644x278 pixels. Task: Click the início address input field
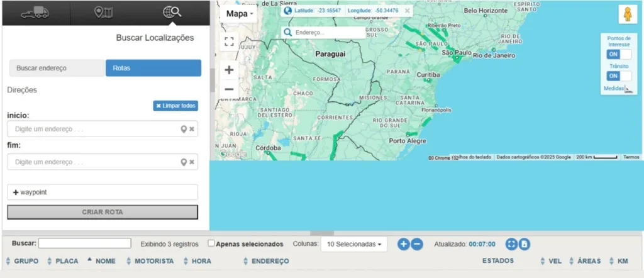tap(94, 129)
